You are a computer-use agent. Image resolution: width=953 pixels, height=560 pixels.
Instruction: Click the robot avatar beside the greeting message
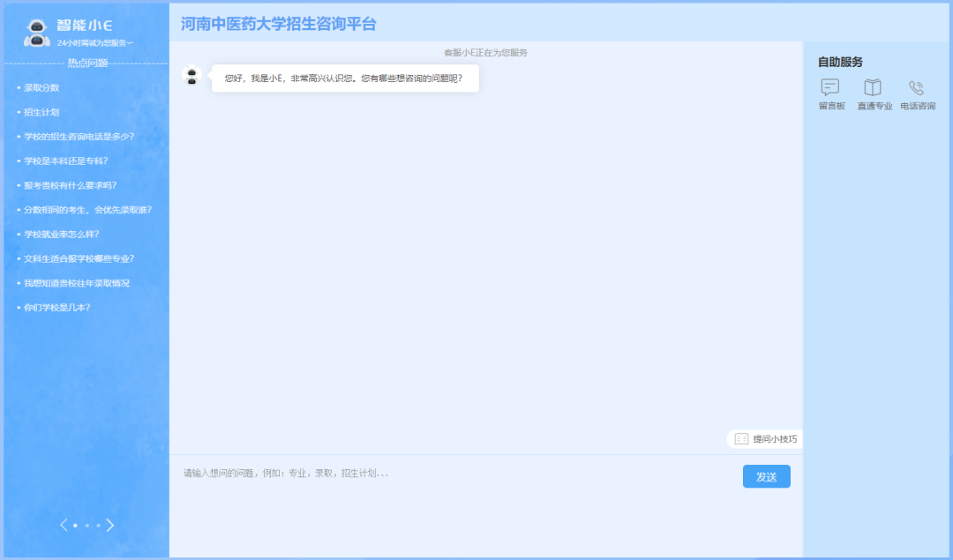pos(191,76)
